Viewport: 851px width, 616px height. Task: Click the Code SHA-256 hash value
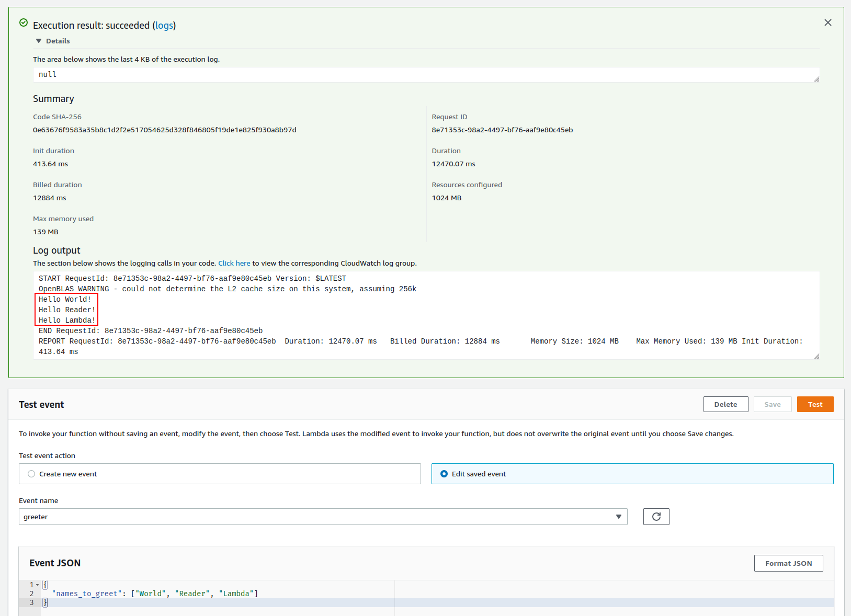coord(165,130)
